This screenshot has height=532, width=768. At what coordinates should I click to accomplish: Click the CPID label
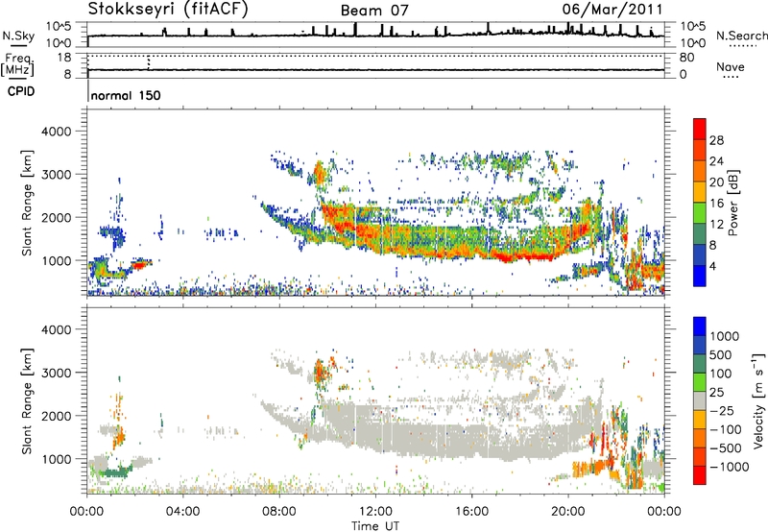coord(21,91)
